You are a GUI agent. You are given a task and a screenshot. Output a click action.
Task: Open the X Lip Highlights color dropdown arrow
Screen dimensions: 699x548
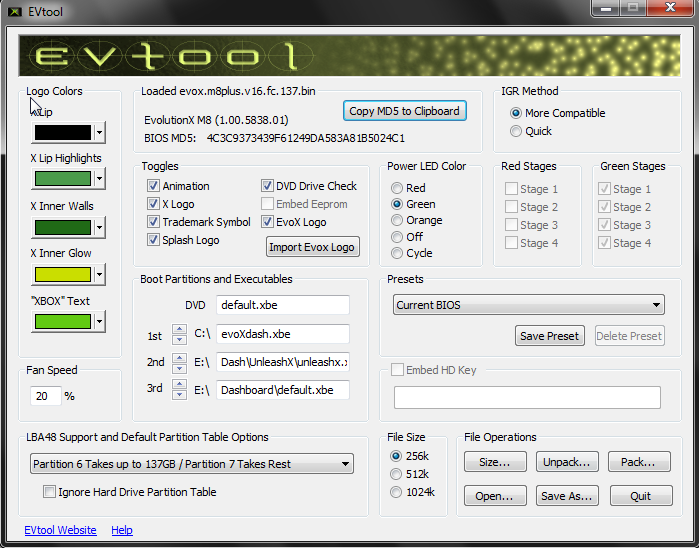pos(99,179)
